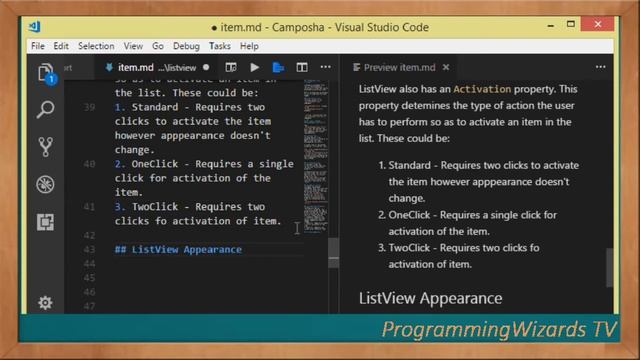Open editor more actions ellipsis
The width and height of the screenshot is (640, 360).
[x=326, y=67]
